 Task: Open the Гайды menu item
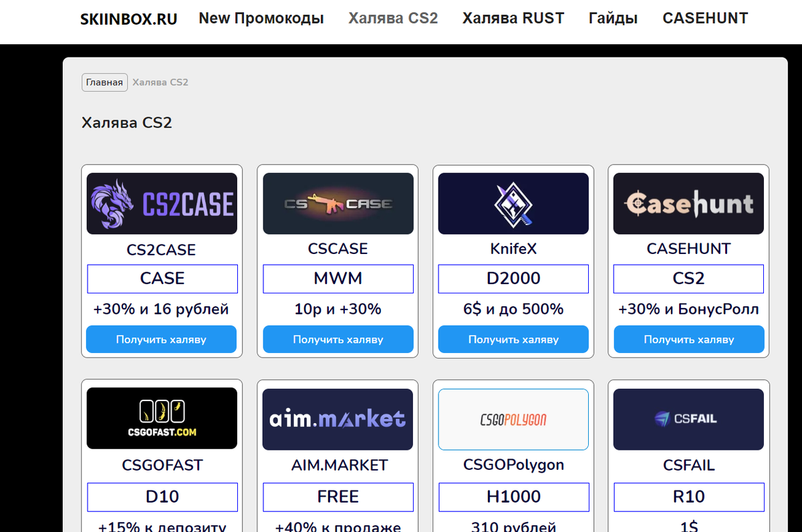coord(614,19)
